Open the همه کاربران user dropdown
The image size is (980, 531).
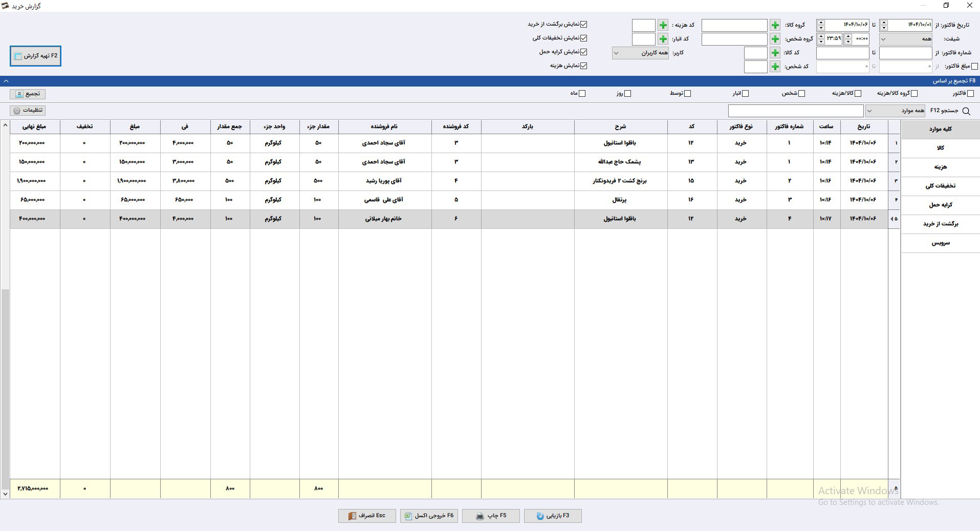tap(640, 53)
